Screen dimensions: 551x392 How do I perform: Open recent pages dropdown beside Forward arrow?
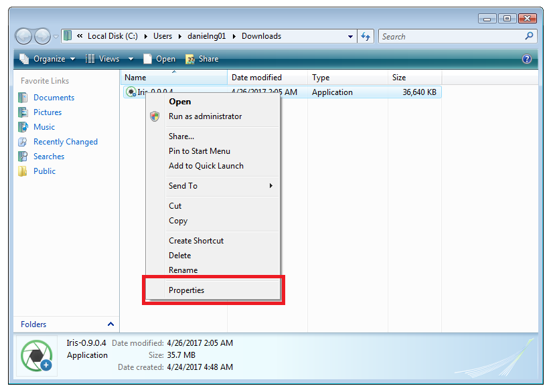pyautogui.click(x=56, y=37)
